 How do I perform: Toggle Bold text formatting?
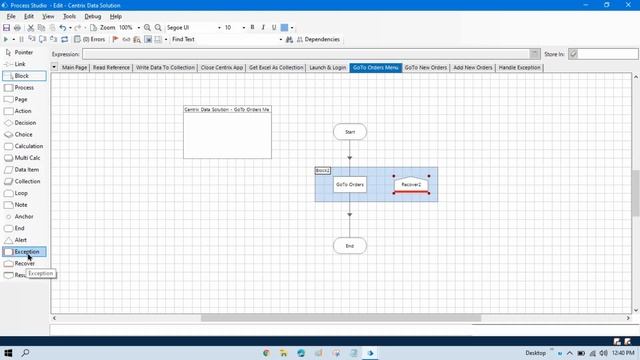[252, 27]
